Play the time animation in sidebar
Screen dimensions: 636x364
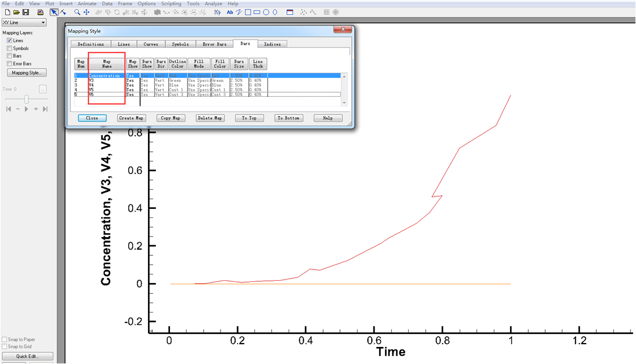pos(27,109)
